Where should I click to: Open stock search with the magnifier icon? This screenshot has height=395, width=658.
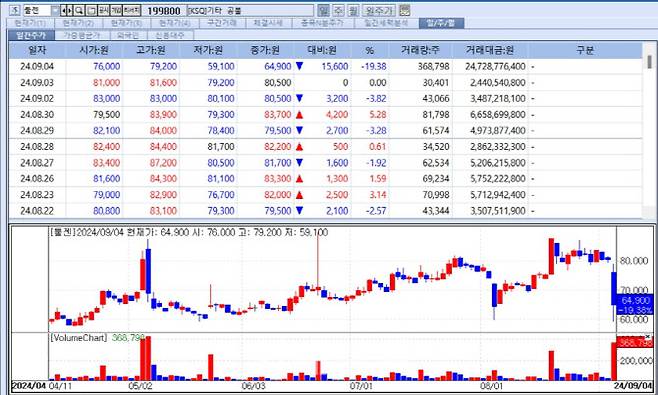point(79,10)
